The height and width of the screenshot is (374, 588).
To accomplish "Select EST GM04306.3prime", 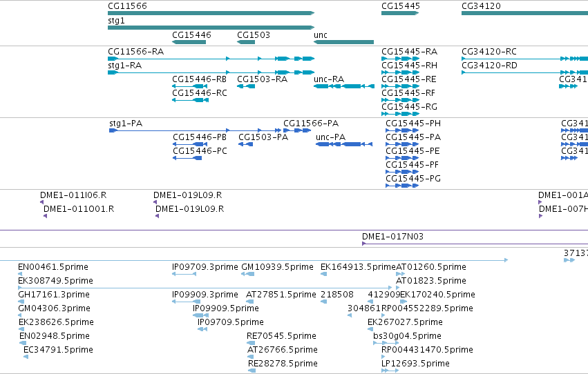I will pyautogui.click(x=55, y=308).
